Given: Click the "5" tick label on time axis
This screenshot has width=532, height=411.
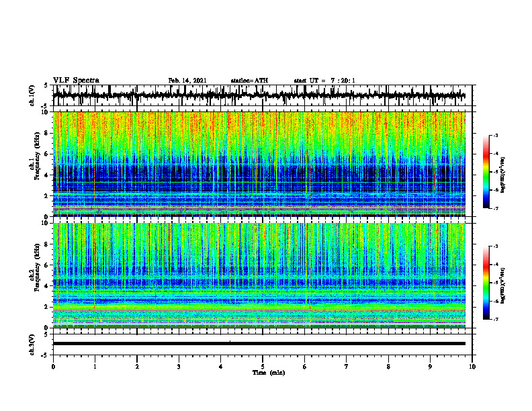Looking at the screenshot, I should [263, 367].
